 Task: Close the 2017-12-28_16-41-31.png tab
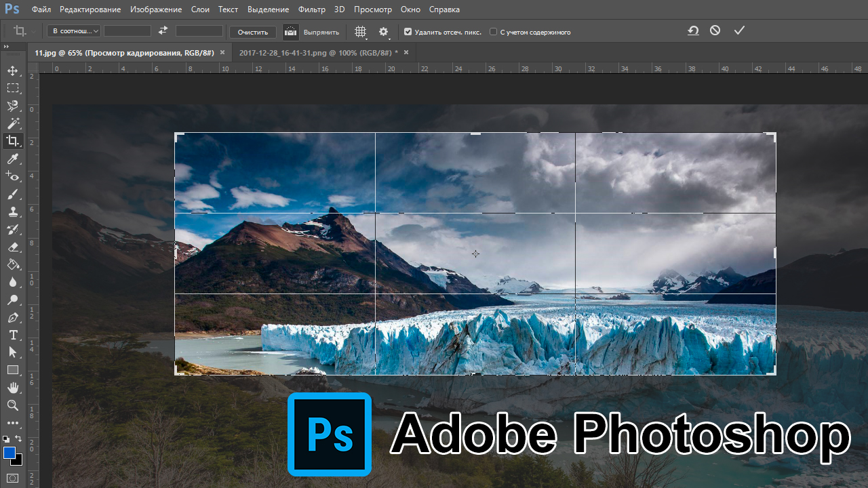point(406,52)
